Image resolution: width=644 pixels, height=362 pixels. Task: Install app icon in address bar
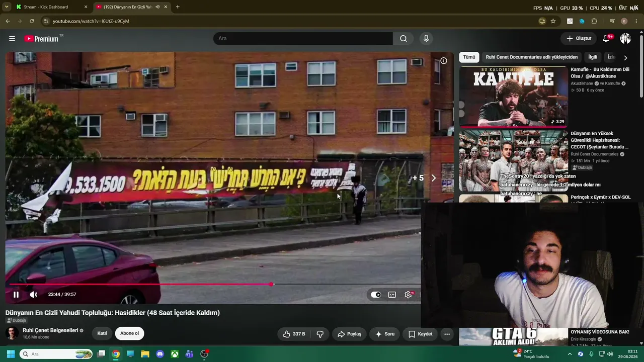pyautogui.click(x=542, y=21)
